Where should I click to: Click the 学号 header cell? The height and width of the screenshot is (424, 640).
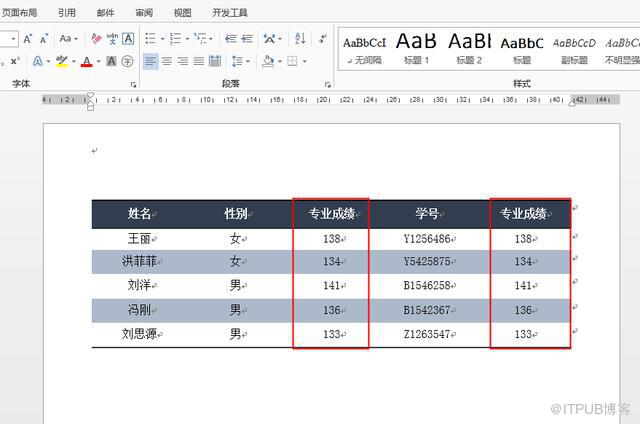pyautogui.click(x=429, y=213)
